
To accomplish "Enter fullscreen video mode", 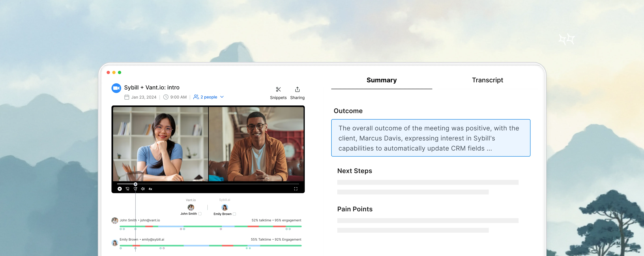I will point(295,189).
